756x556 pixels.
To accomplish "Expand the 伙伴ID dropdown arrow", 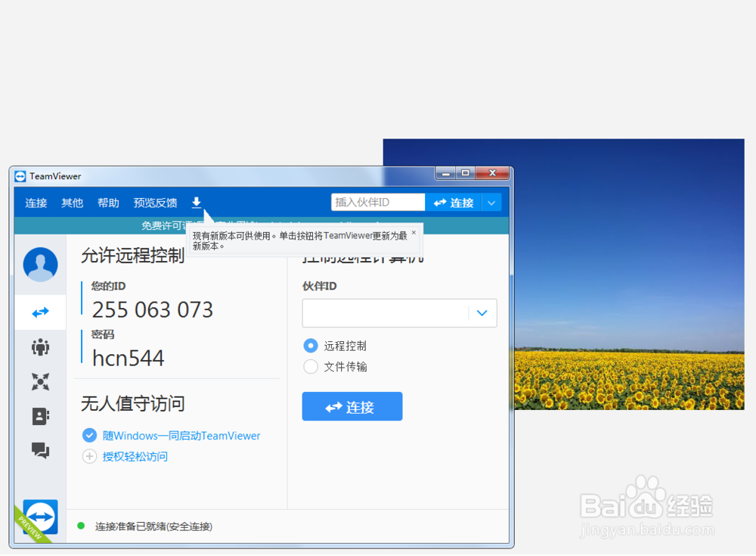I will coord(482,312).
